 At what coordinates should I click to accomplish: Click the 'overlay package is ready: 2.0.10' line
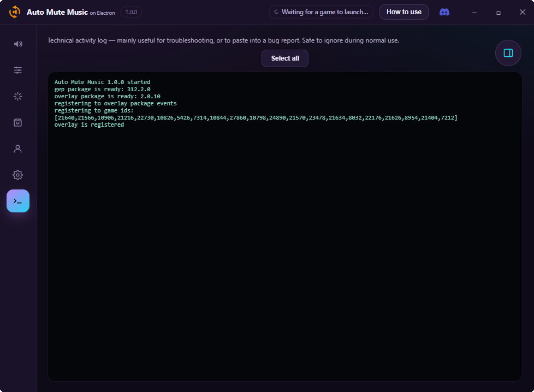click(107, 97)
